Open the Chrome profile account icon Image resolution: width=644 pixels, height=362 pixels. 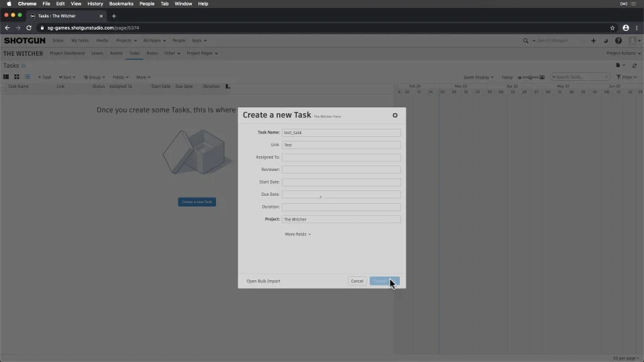click(x=625, y=28)
